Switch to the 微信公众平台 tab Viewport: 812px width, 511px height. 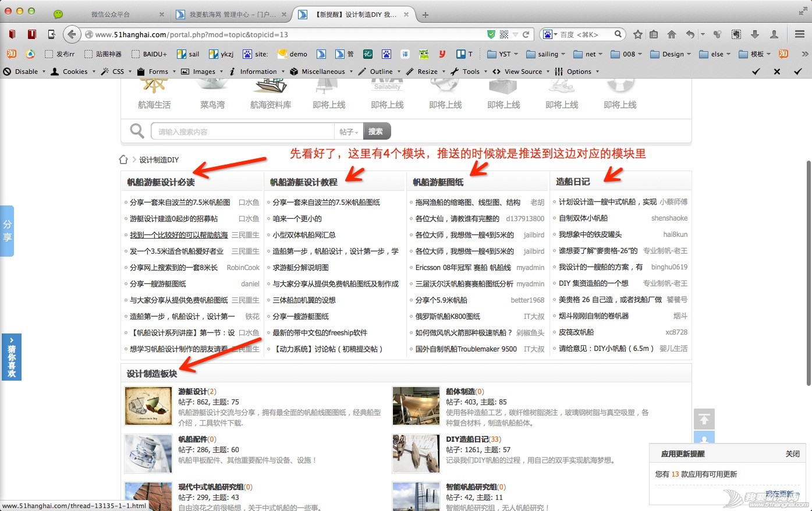110,15
